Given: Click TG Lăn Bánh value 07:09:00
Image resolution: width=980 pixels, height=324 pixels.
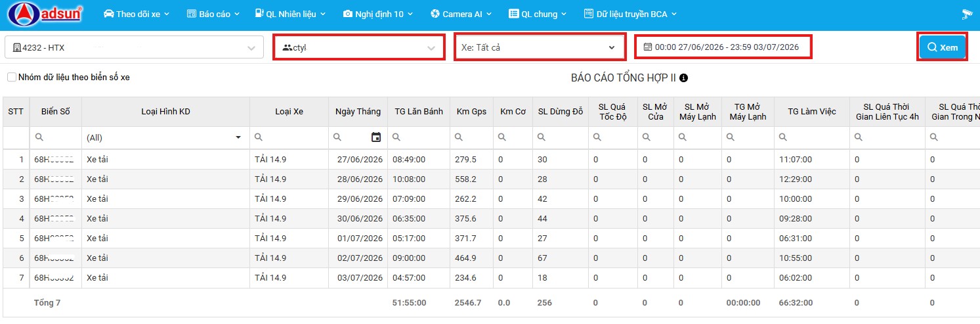Looking at the screenshot, I should click(x=409, y=199).
